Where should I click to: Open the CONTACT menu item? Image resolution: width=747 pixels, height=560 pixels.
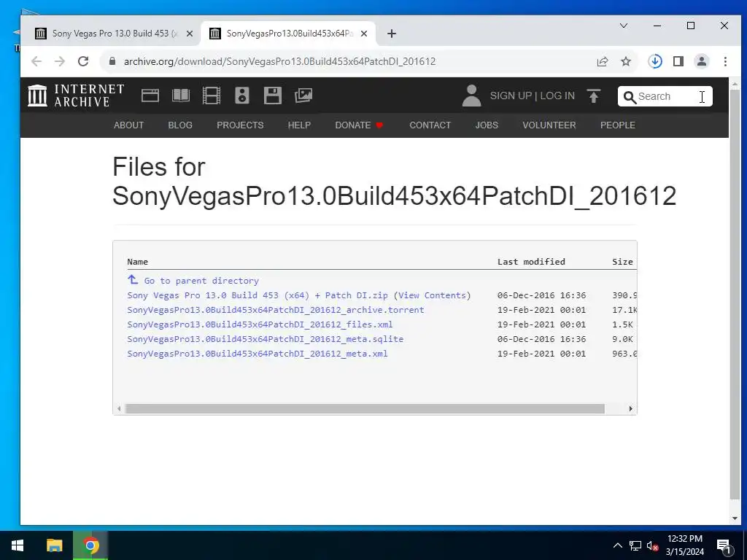click(x=430, y=125)
